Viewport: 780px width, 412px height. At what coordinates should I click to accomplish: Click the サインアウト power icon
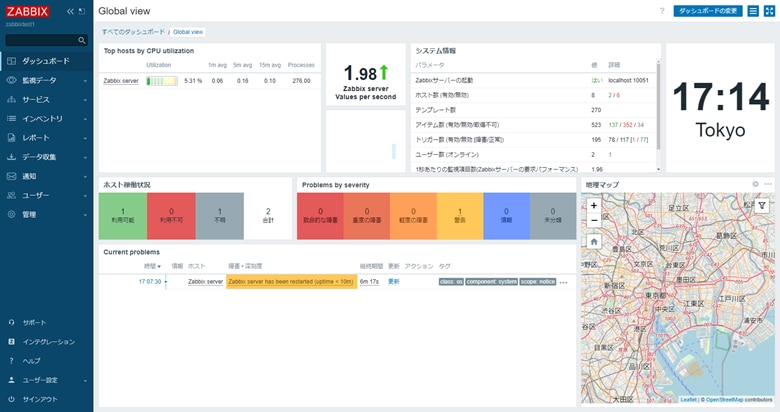coord(11,399)
